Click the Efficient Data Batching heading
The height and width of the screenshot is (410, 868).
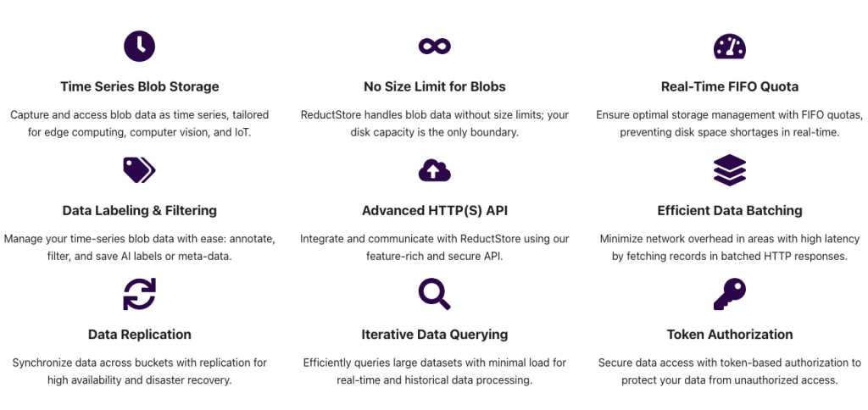pyautogui.click(x=729, y=210)
